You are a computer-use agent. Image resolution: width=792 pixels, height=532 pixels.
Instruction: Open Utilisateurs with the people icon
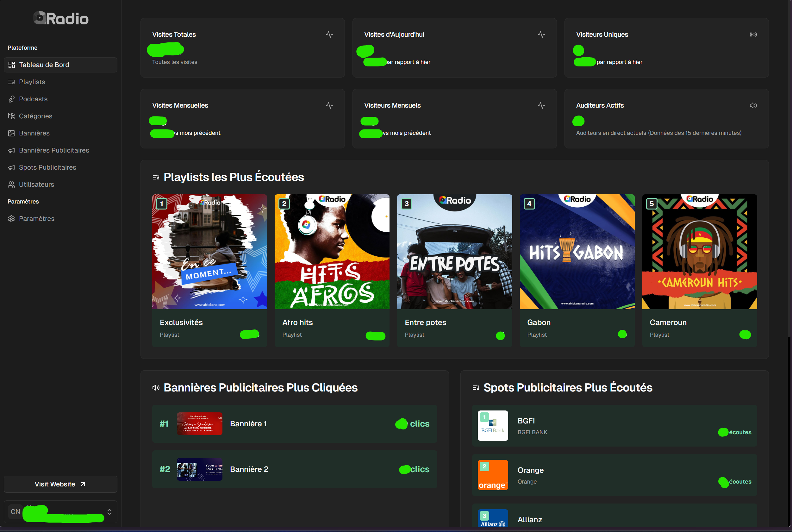click(11, 184)
